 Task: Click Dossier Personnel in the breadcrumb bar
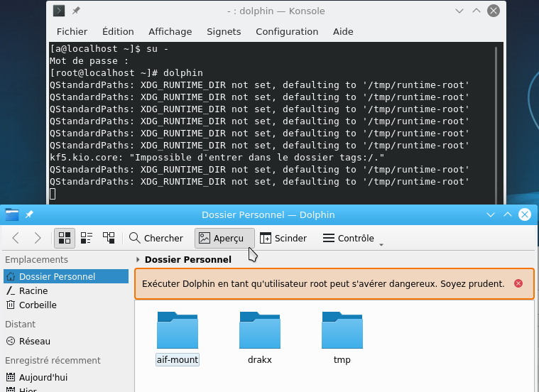click(x=188, y=260)
